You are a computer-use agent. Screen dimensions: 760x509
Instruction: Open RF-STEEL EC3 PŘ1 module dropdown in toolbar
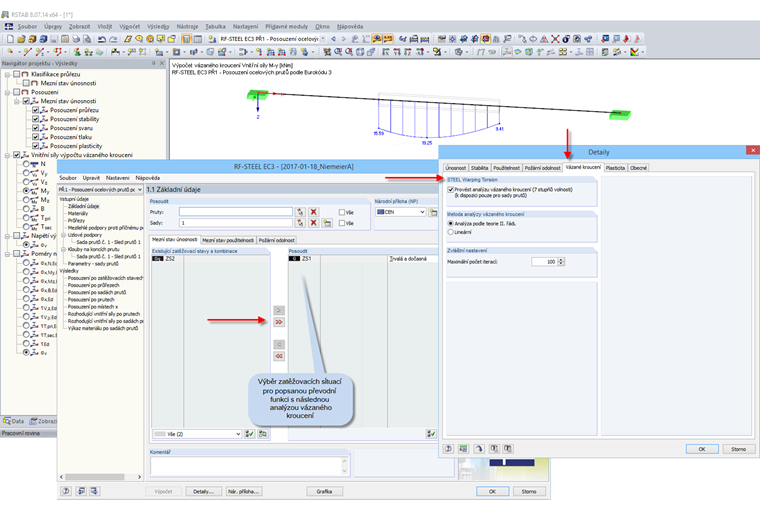point(323,39)
